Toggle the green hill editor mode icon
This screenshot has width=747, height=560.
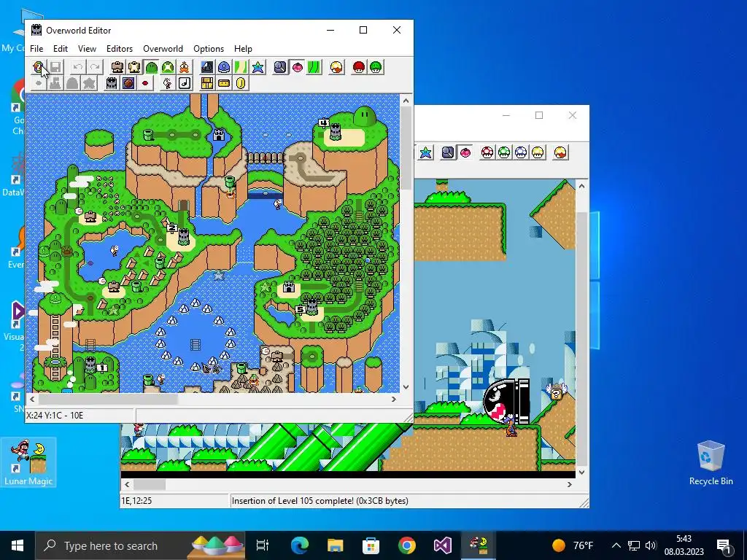coord(152,67)
